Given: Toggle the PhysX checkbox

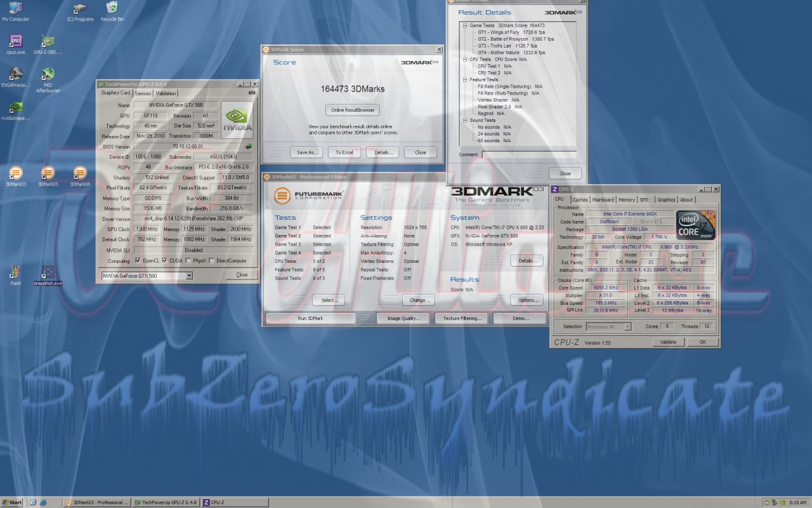Looking at the screenshot, I should click(x=188, y=260).
